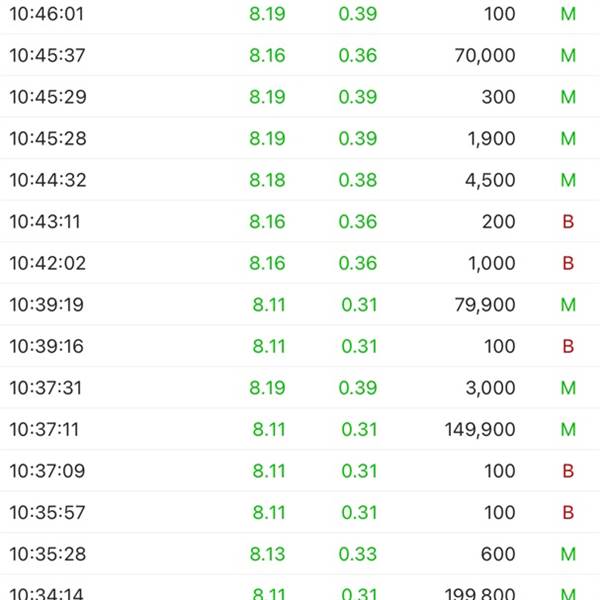Tap the 10:45:29 timestamp
This screenshot has height=600, width=600.
(x=48, y=97)
